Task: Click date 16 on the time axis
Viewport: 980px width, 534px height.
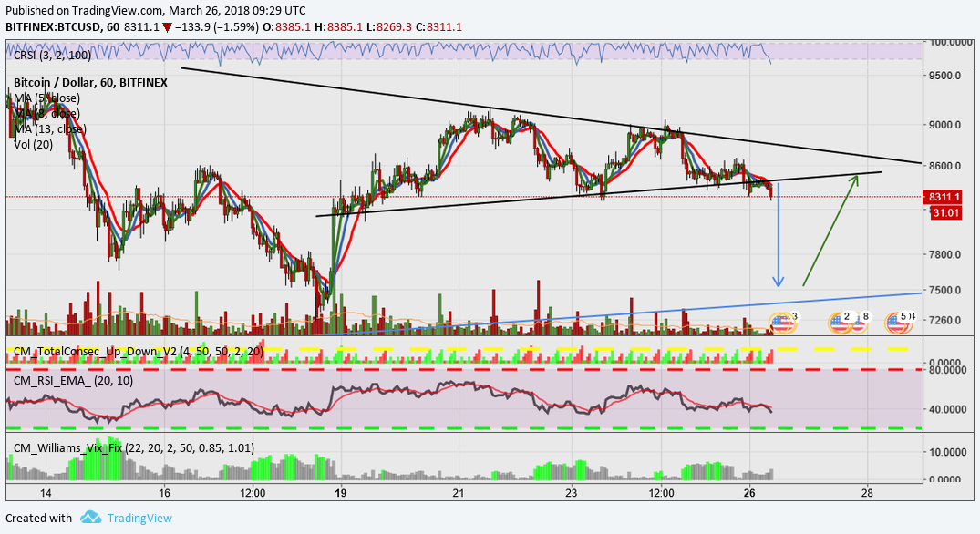Action: [164, 493]
